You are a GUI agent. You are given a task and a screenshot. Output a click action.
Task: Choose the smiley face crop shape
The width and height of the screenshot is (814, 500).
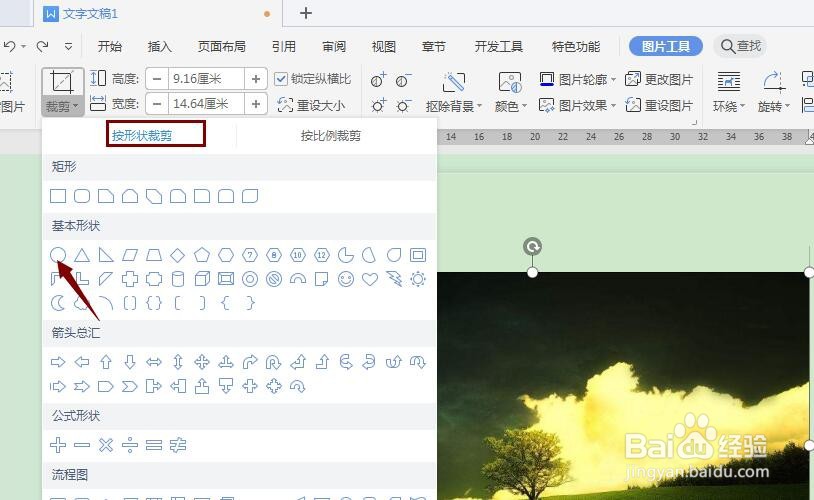(x=346, y=279)
